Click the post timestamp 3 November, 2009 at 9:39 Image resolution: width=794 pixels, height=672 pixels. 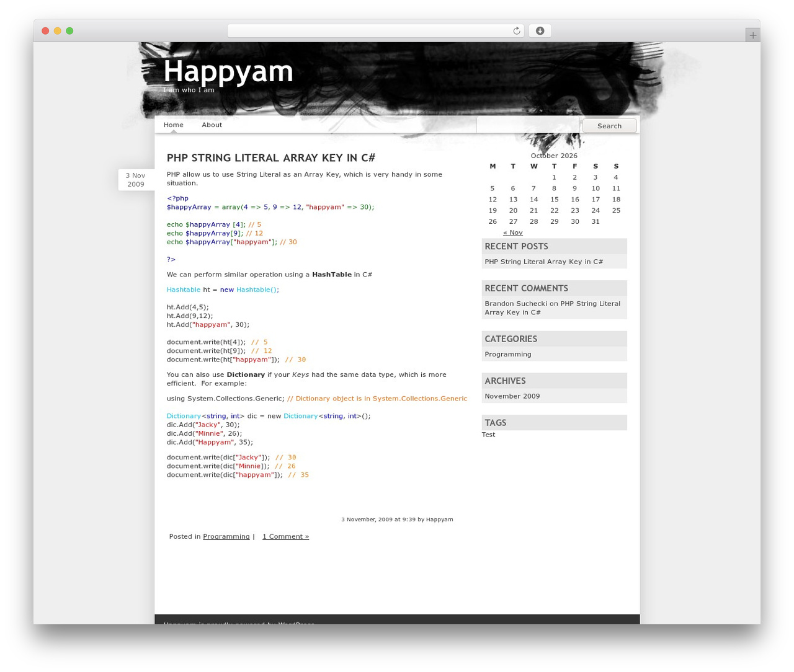coord(378,519)
